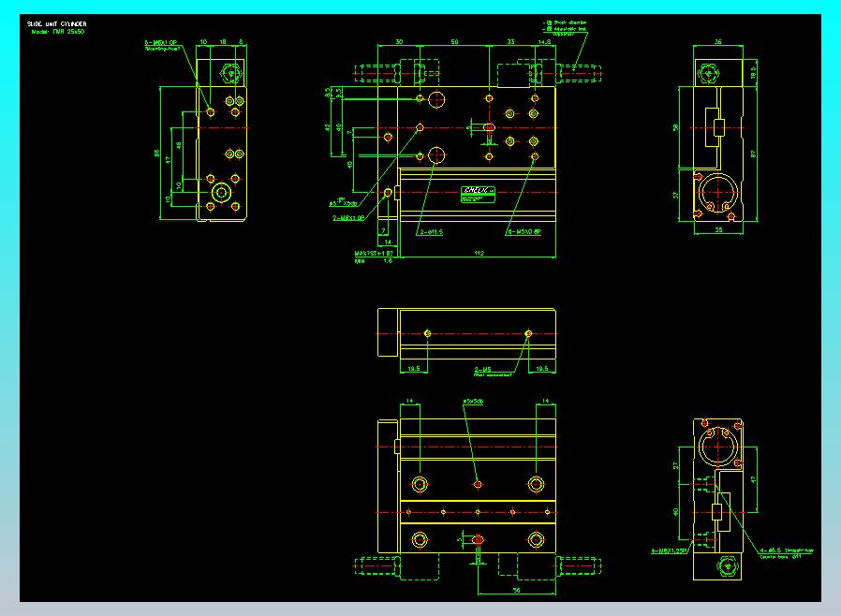The width and height of the screenshot is (841, 616).
Task: Select the '14.8' dimension text
Action: tap(544, 42)
